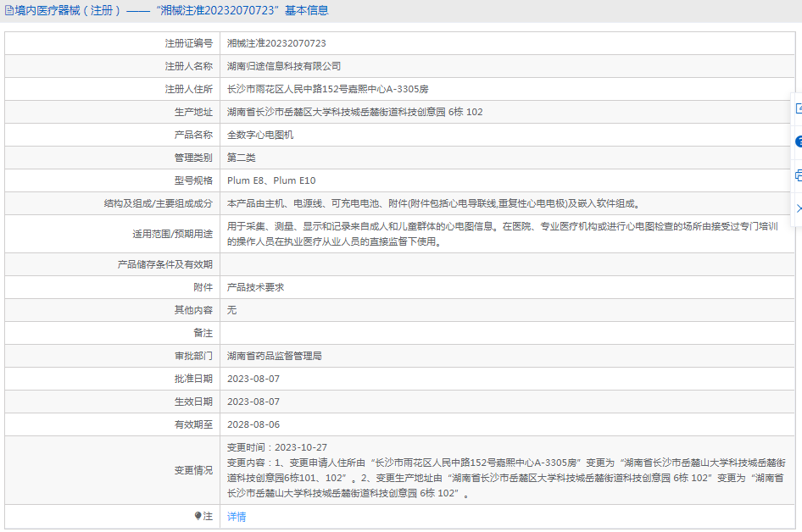Viewport: 802px width, 532px height.
Task: Click the registrant name 湖南归途信息科技有限公司
Action: click(284, 66)
